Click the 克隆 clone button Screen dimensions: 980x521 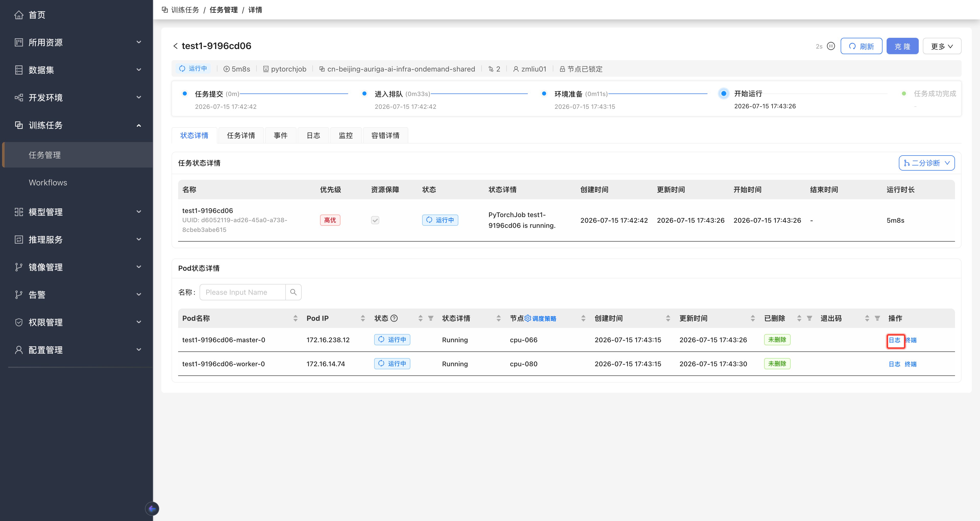[902, 46]
